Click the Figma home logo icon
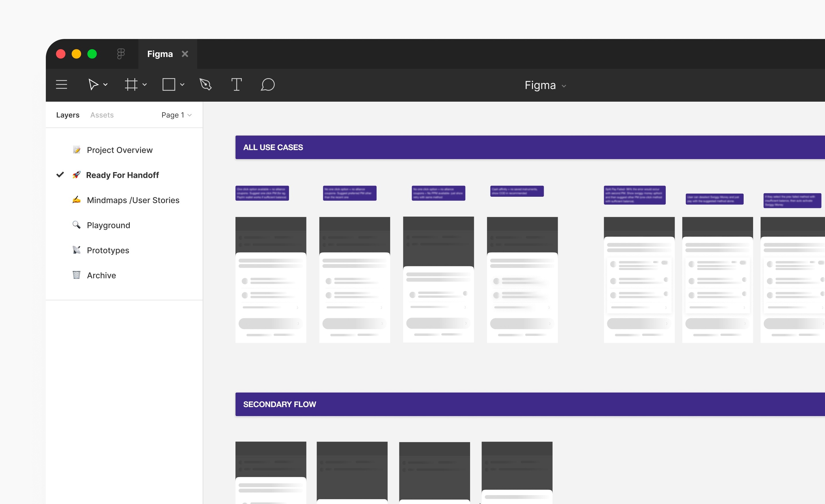This screenshot has width=825, height=504. click(x=121, y=54)
